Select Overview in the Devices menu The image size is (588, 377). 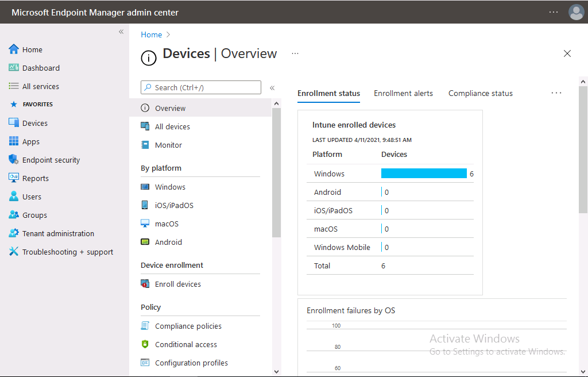200,108
